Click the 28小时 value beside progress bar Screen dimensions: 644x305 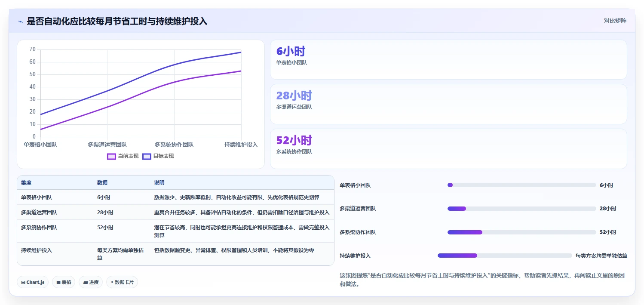click(608, 209)
